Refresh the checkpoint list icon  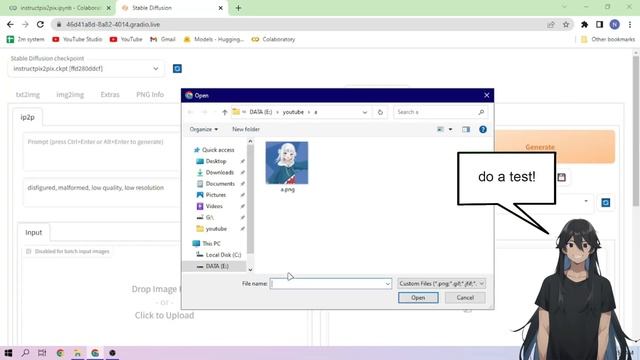(177, 69)
